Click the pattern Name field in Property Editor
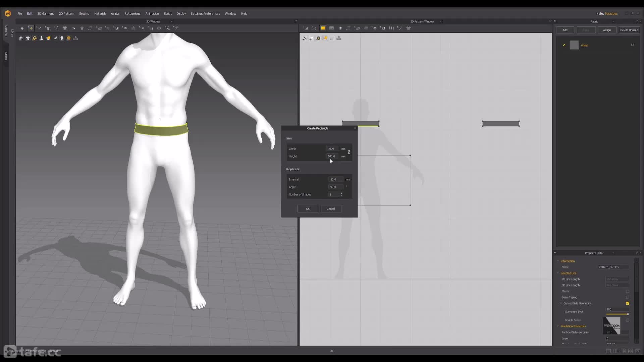The width and height of the screenshot is (644, 362). coord(613,267)
